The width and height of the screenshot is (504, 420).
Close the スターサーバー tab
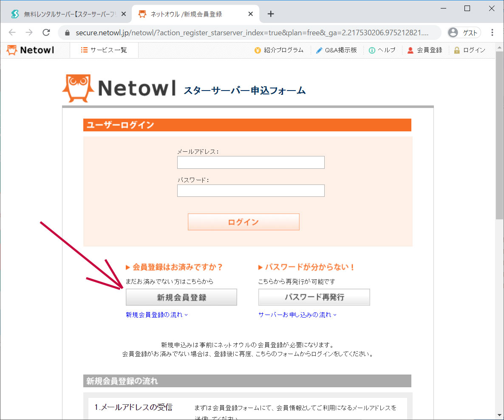click(x=123, y=14)
